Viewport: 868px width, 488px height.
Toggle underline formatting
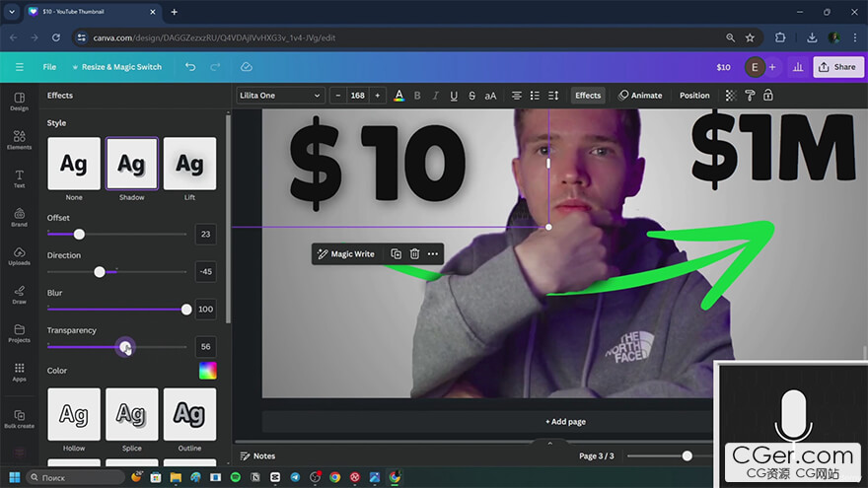[454, 96]
